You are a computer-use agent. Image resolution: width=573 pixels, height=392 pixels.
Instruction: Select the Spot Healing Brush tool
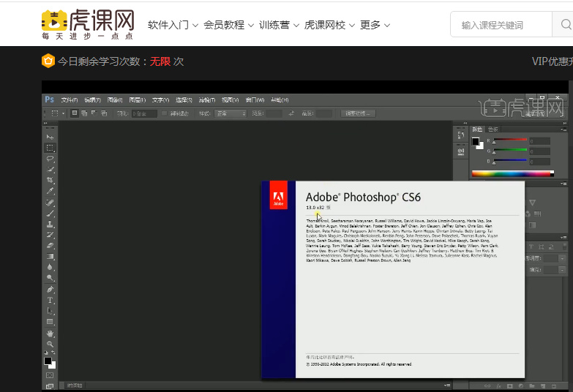(50, 203)
